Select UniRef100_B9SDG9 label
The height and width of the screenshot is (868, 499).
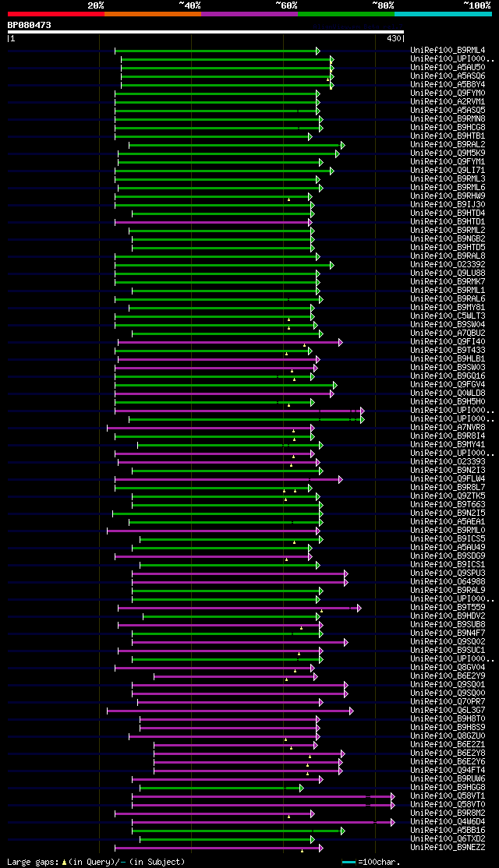pyautogui.click(x=448, y=556)
